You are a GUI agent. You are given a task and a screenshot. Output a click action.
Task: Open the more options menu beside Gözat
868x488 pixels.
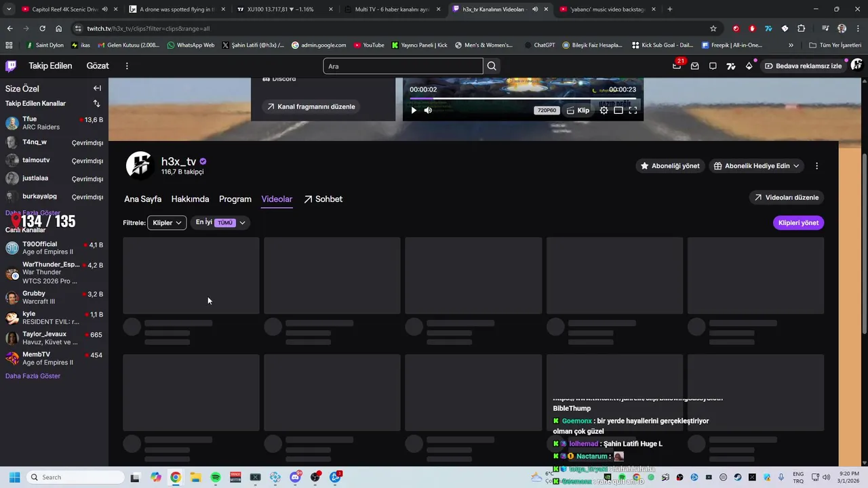[x=127, y=66]
